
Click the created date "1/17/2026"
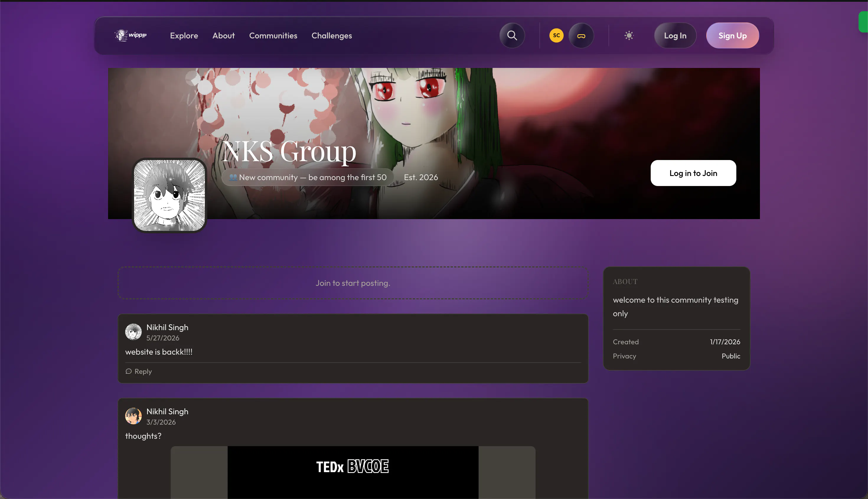pyautogui.click(x=725, y=342)
